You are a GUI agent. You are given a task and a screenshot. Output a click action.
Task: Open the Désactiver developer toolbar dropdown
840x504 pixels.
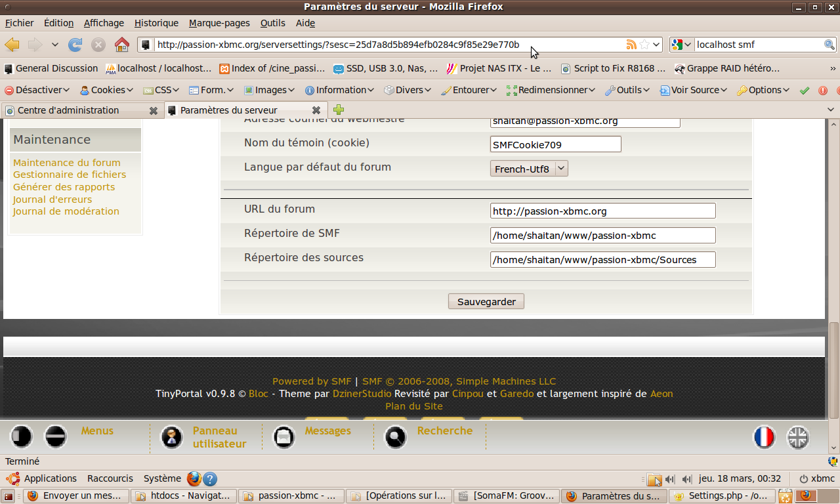(37, 90)
